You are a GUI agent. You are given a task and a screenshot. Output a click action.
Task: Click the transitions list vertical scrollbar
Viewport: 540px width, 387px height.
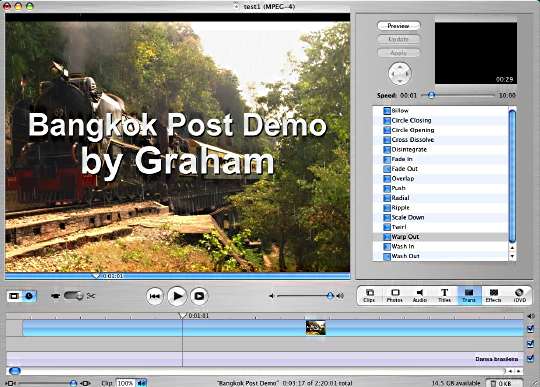coord(512,176)
